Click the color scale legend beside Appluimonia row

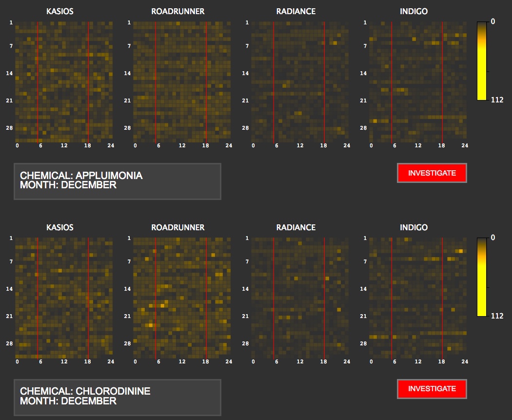tap(482, 60)
